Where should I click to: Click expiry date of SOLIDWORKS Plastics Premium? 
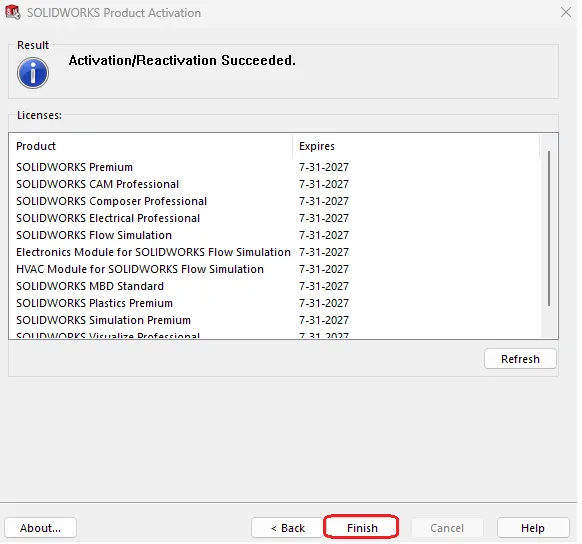tap(324, 304)
